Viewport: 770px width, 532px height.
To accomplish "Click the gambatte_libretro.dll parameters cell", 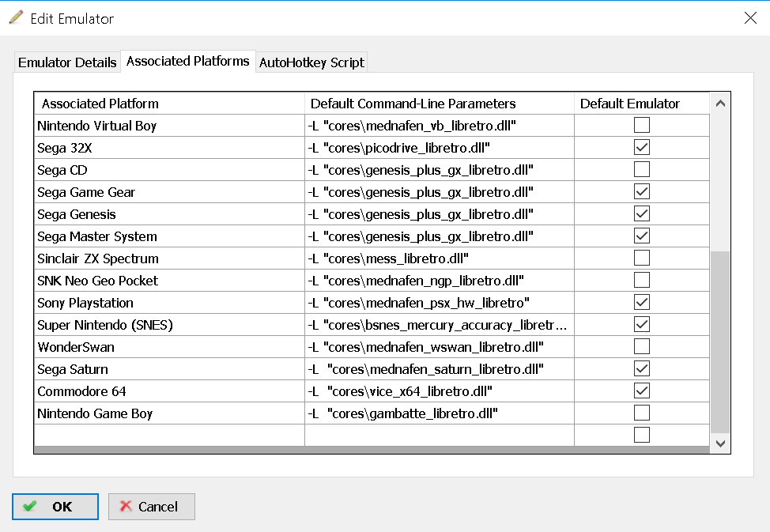I will [440, 413].
